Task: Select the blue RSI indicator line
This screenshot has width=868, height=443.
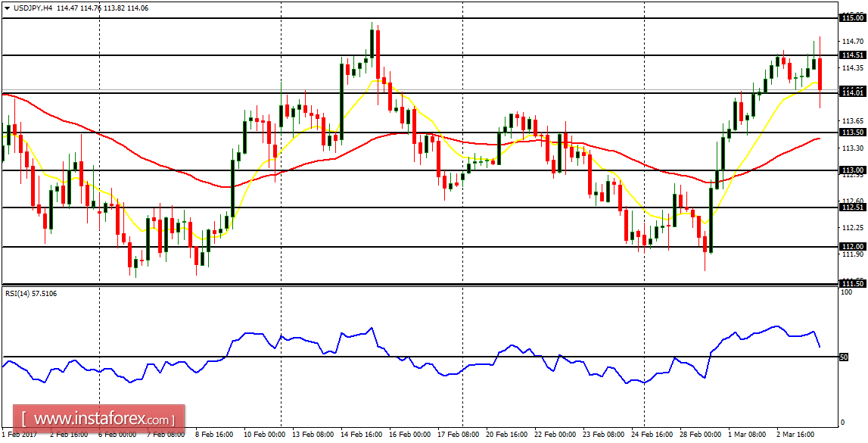Action: tap(250, 333)
